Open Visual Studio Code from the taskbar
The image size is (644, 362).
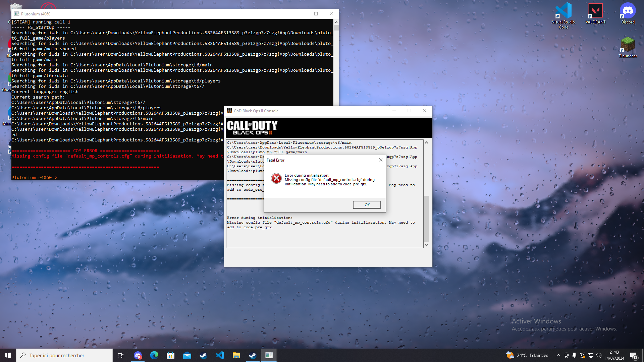coord(220,355)
